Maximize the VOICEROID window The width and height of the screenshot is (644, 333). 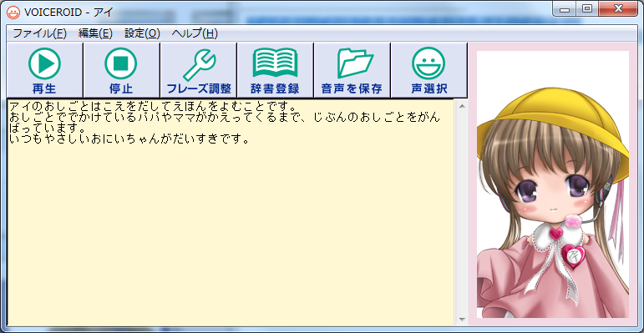click(587, 9)
